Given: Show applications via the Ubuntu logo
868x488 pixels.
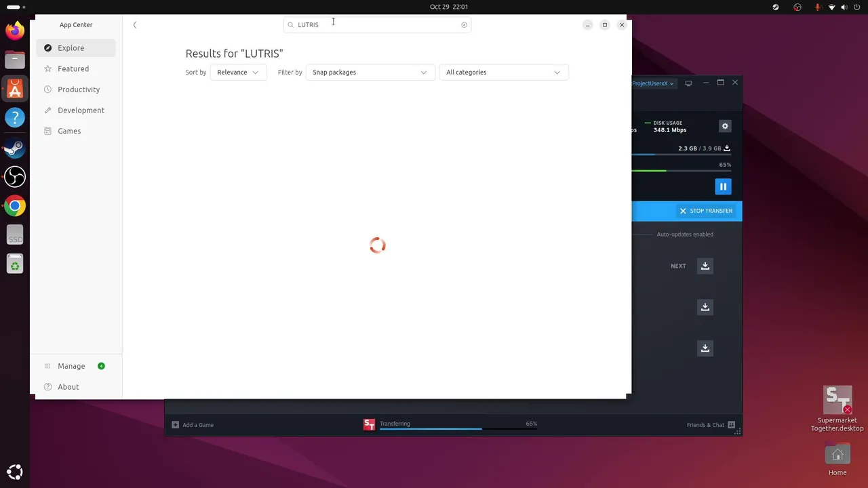Looking at the screenshot, I should [x=15, y=472].
